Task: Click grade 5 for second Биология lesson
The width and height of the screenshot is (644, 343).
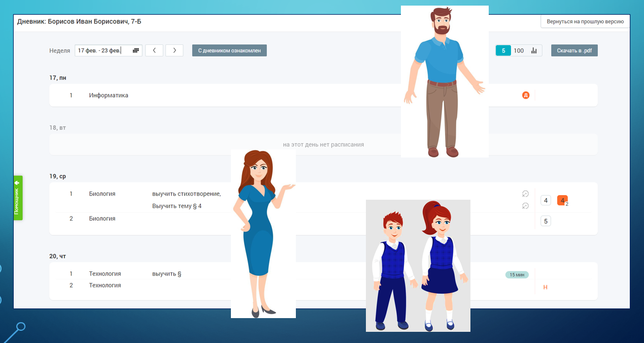Action: [x=546, y=221]
